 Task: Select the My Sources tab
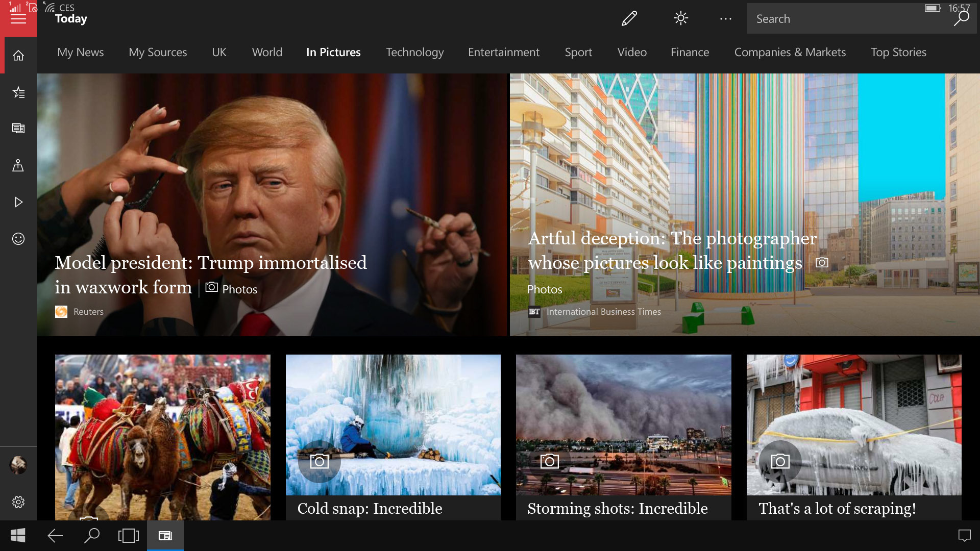(x=158, y=52)
